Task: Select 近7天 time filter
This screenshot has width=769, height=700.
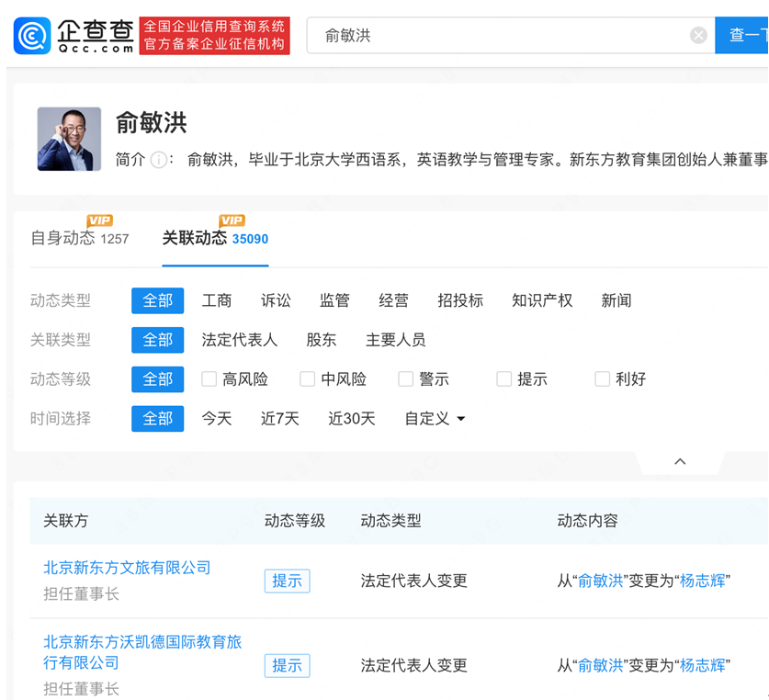Action: click(x=279, y=419)
